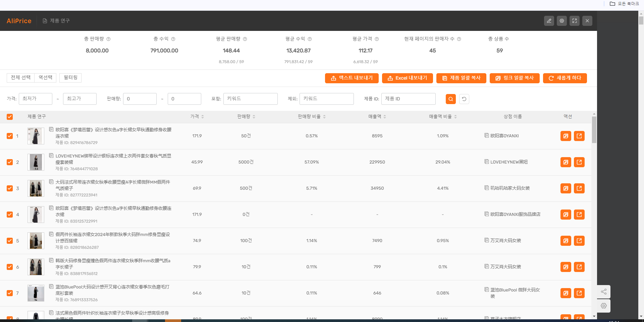The height and width of the screenshot is (322, 644).
Task: Click the edit pencil icon in header
Action: pos(549,21)
